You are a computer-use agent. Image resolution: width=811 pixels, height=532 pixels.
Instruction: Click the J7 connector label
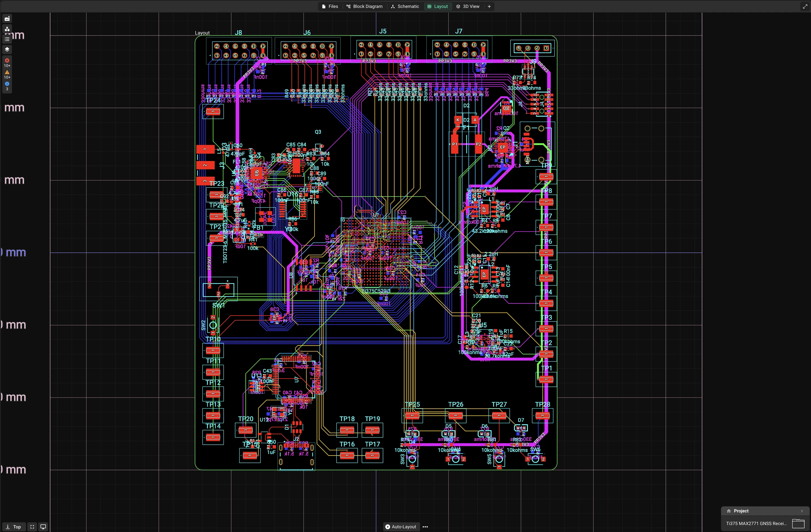click(459, 31)
